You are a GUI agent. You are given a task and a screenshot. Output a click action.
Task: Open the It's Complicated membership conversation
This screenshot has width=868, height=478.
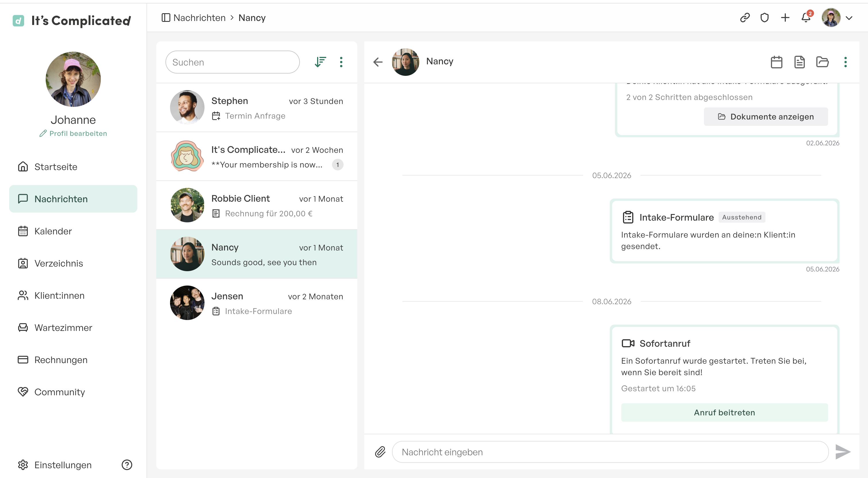click(x=257, y=156)
